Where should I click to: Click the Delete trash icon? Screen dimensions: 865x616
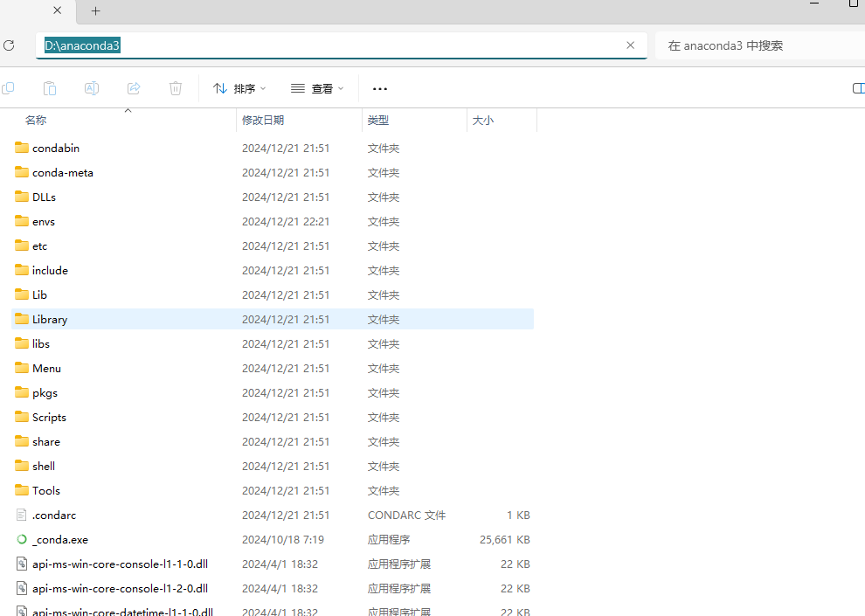coord(176,88)
